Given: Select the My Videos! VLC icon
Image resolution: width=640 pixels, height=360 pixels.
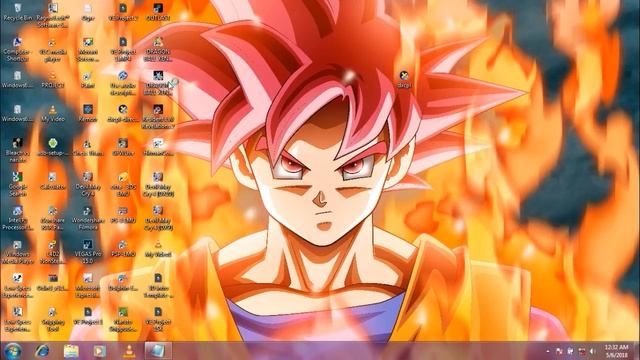Looking at the screenshot, I should (158, 248).
